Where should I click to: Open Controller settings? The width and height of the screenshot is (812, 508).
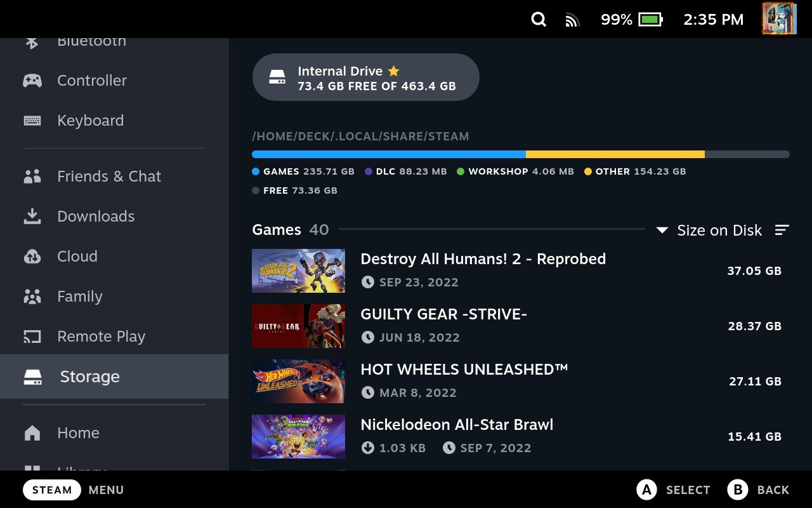(114, 81)
